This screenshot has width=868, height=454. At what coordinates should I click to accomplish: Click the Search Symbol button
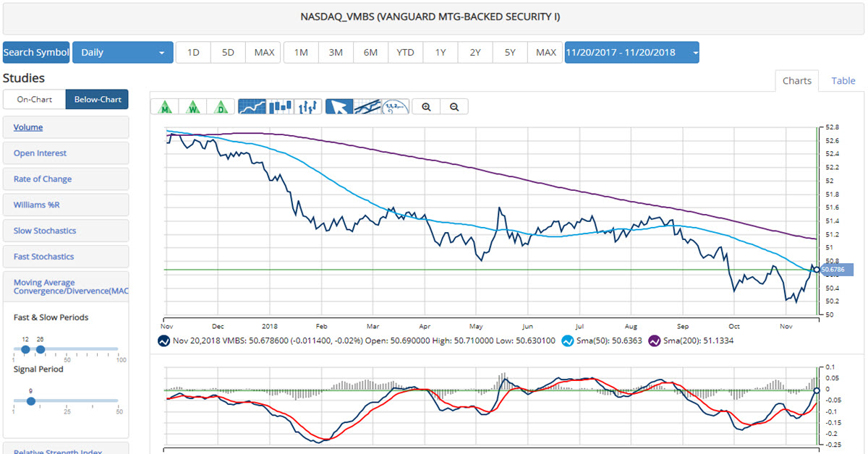click(x=36, y=52)
